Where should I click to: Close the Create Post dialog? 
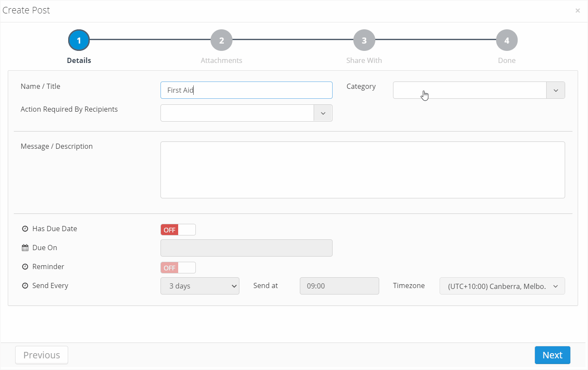click(x=578, y=11)
